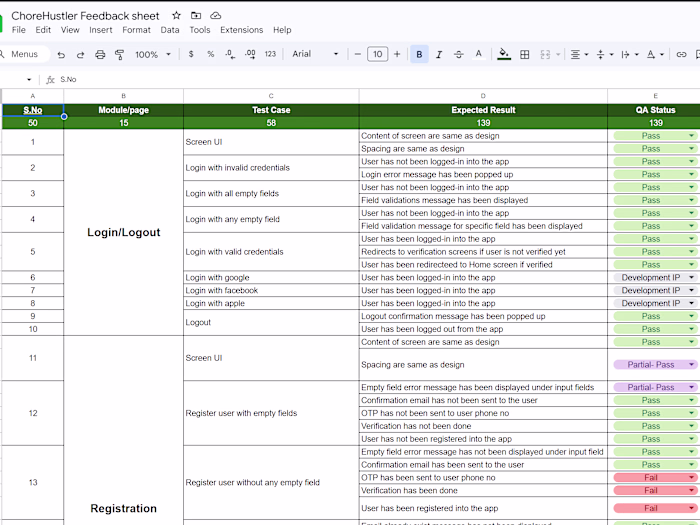Image resolution: width=700 pixels, height=525 pixels.
Task: Open status dropdown for Login with apple
Action: (692, 303)
